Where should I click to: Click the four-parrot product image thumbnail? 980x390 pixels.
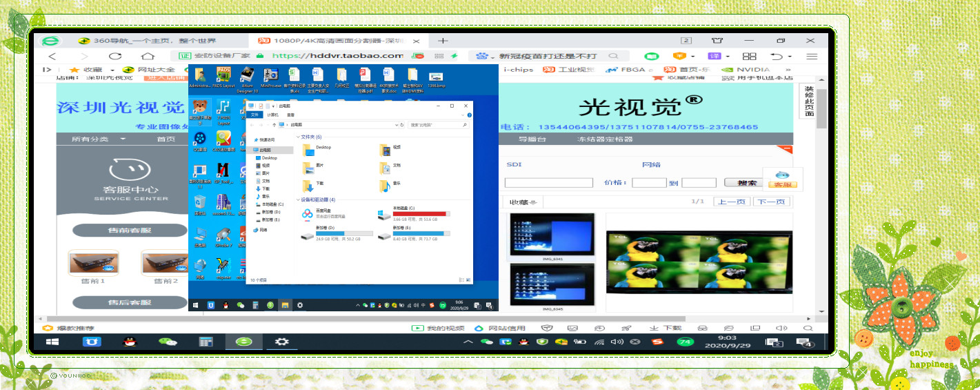(x=699, y=262)
